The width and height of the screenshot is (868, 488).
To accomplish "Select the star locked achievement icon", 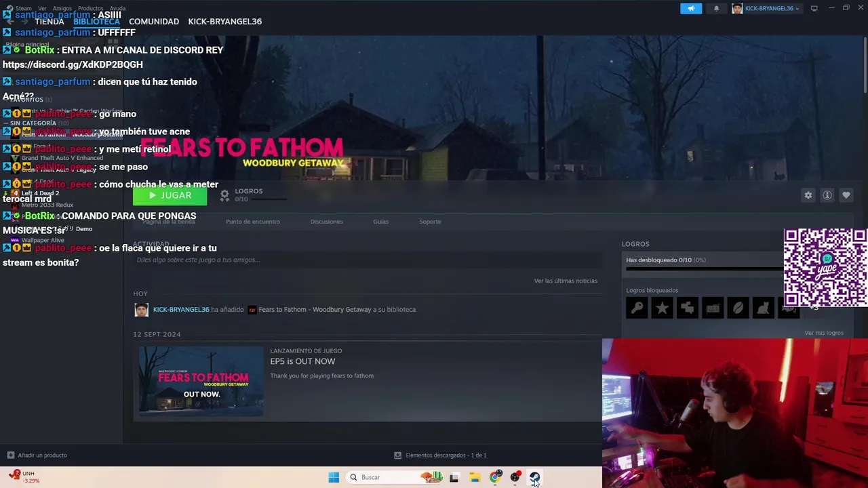I will click(662, 308).
